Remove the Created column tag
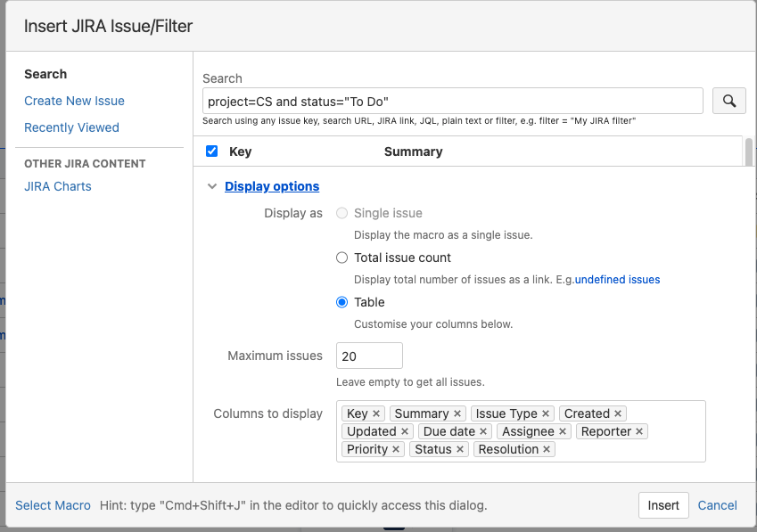 coord(618,413)
